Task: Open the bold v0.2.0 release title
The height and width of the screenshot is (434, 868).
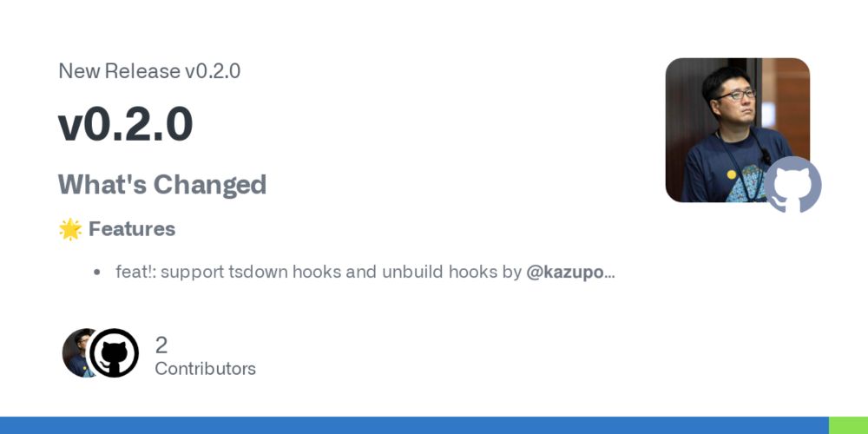Action: coord(126,124)
